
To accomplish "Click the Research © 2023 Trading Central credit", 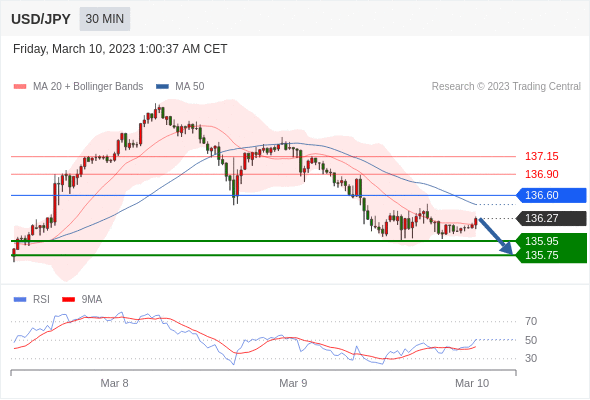I will 506,87.
